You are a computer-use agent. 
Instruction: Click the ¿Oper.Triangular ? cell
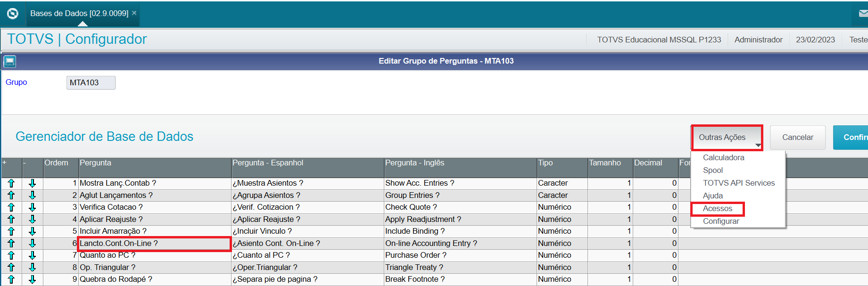point(307,267)
